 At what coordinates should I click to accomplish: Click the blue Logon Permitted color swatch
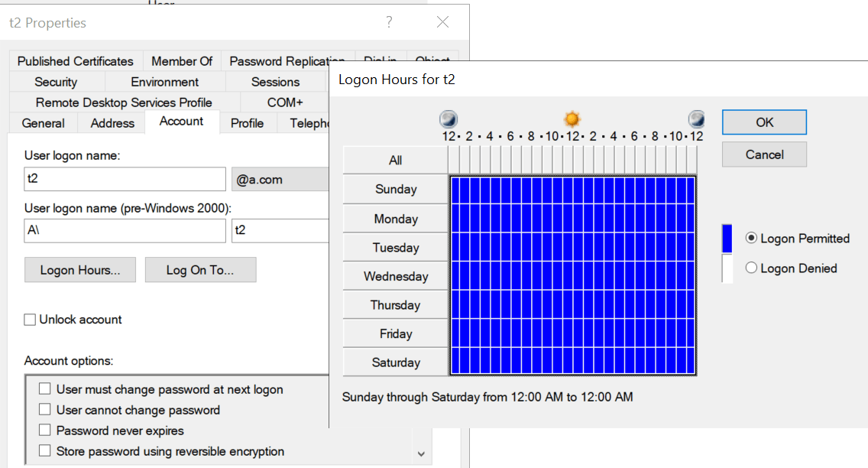[x=727, y=239]
